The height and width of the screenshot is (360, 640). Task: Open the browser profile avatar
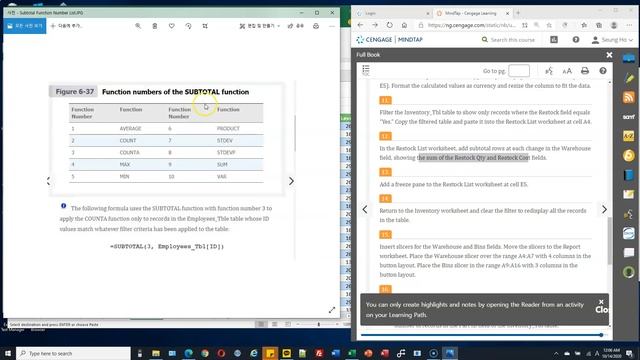coord(614,25)
